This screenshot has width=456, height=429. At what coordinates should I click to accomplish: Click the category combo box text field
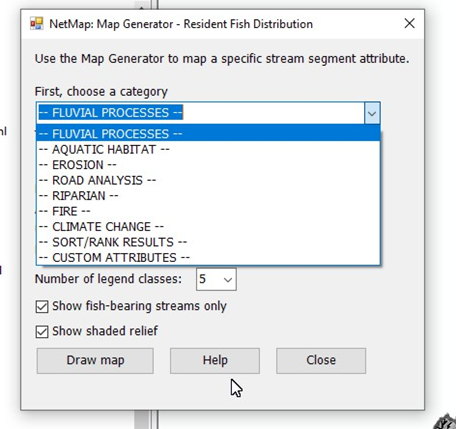[201, 113]
